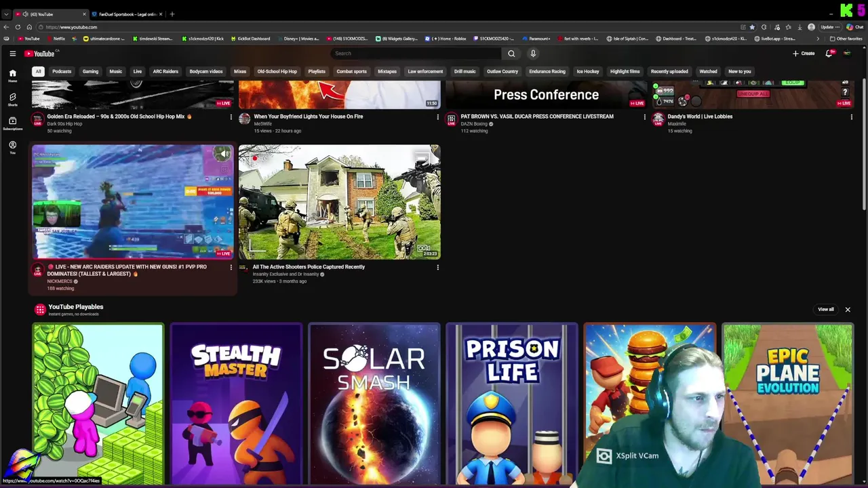
Task: Select the Recently uploaded chip
Action: [669, 71]
